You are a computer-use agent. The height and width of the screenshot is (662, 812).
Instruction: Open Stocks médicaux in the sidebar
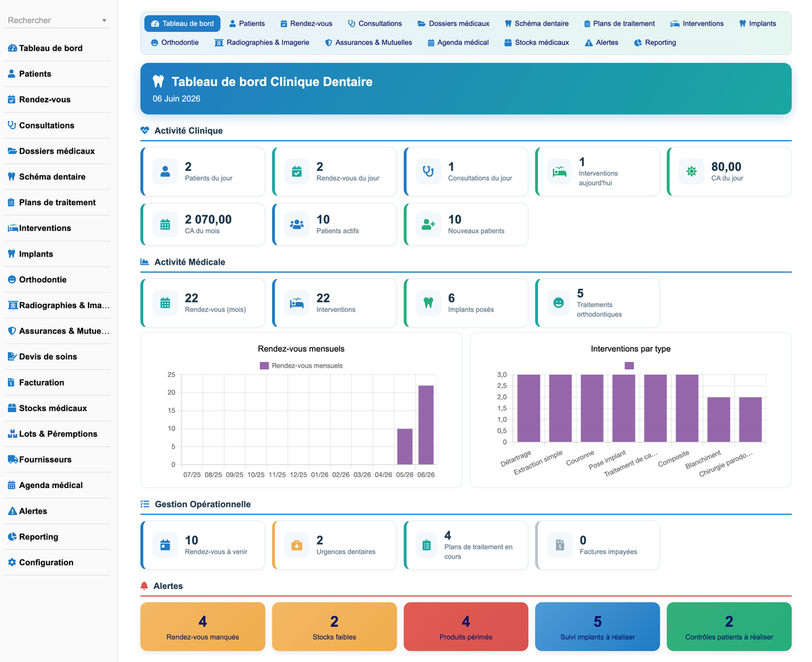pyautogui.click(x=58, y=408)
